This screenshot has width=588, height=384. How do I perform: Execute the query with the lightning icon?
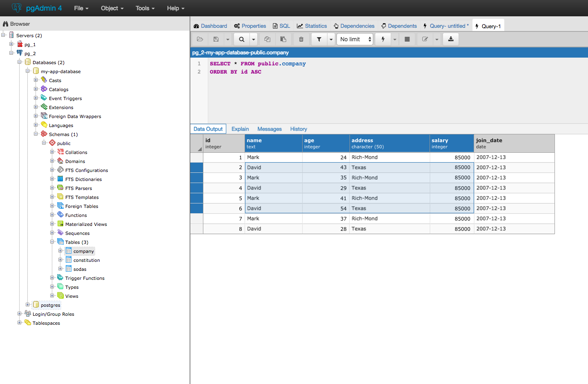pyautogui.click(x=383, y=39)
